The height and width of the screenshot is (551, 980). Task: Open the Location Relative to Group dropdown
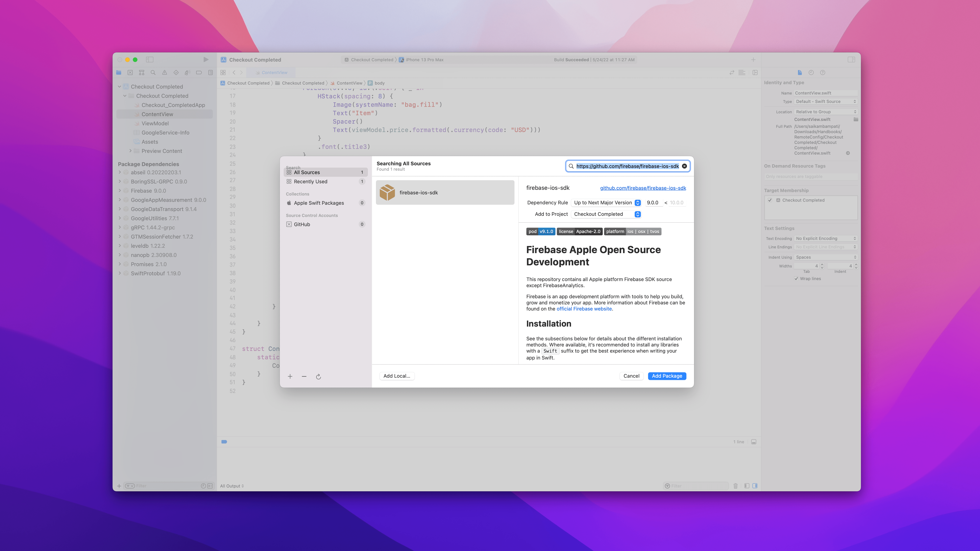pyautogui.click(x=826, y=112)
